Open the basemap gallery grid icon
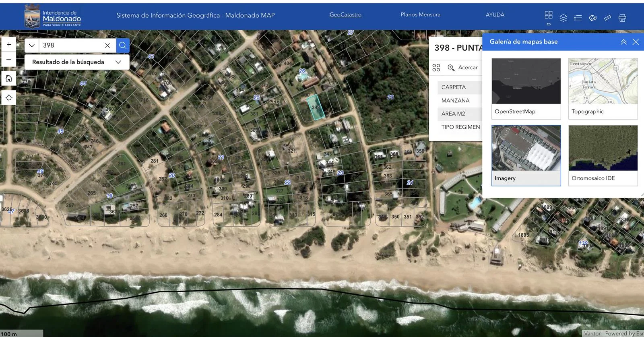 [548, 15]
